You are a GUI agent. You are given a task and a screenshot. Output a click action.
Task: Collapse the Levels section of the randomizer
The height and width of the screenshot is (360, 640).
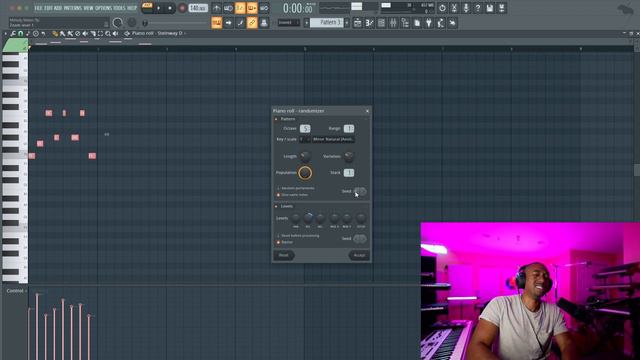[x=276, y=207]
